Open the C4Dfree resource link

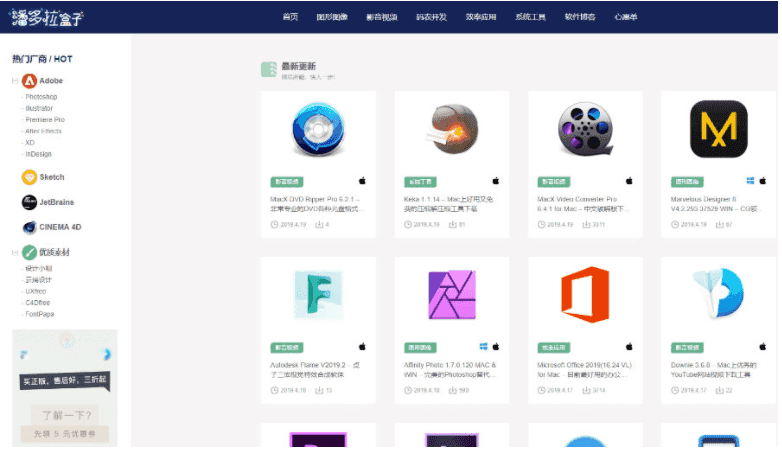(x=37, y=303)
